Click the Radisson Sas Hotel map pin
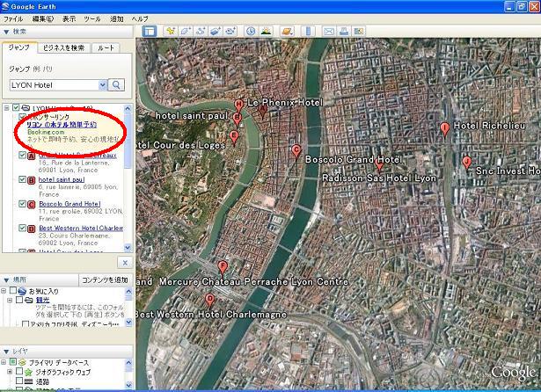Image resolution: width=541 pixels, height=392 pixels. 379,165
